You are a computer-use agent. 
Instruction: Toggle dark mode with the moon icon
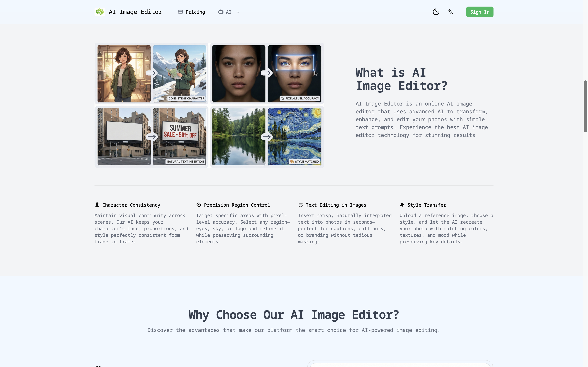point(436,12)
